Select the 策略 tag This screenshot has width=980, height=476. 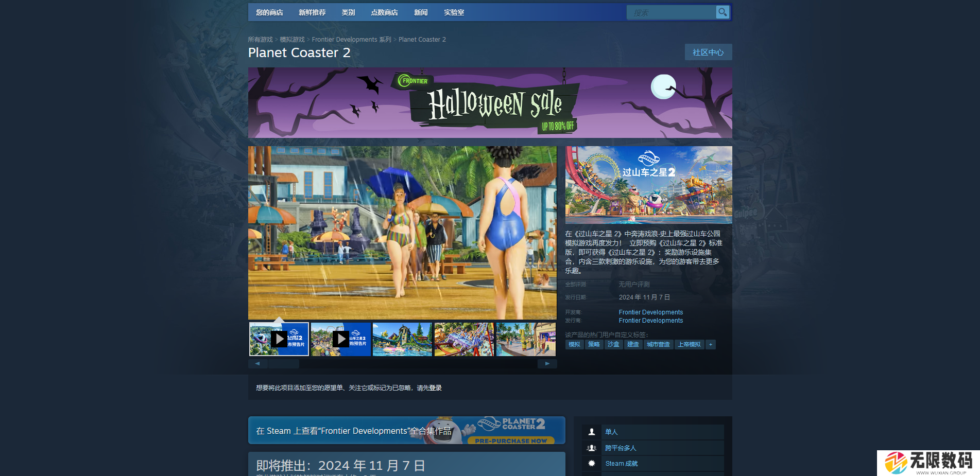tap(594, 344)
